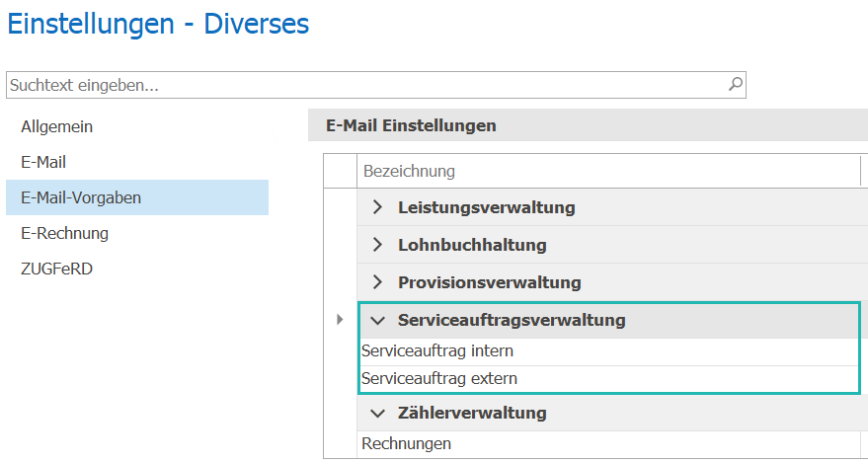Click the Bezeichnung column header
Screen dimensions: 868x463
[x=609, y=171]
